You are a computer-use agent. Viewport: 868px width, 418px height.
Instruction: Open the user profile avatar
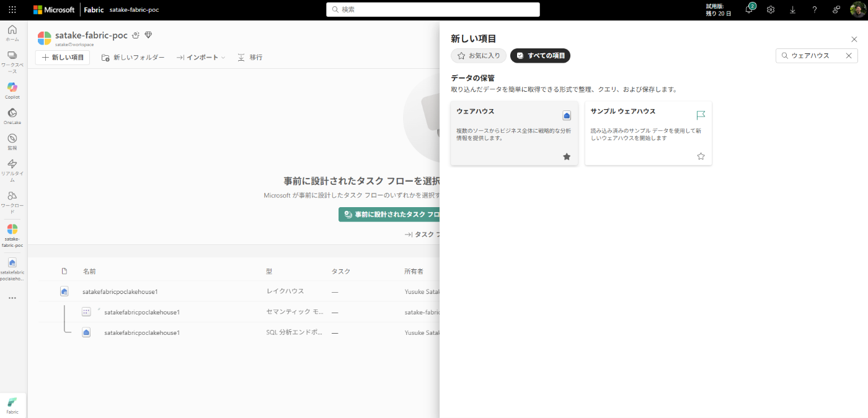857,10
